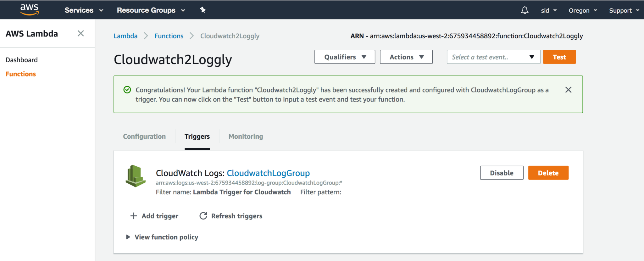The height and width of the screenshot is (261, 644).
Task: Click the CloudWatch Logs trigger icon
Action: point(136,176)
